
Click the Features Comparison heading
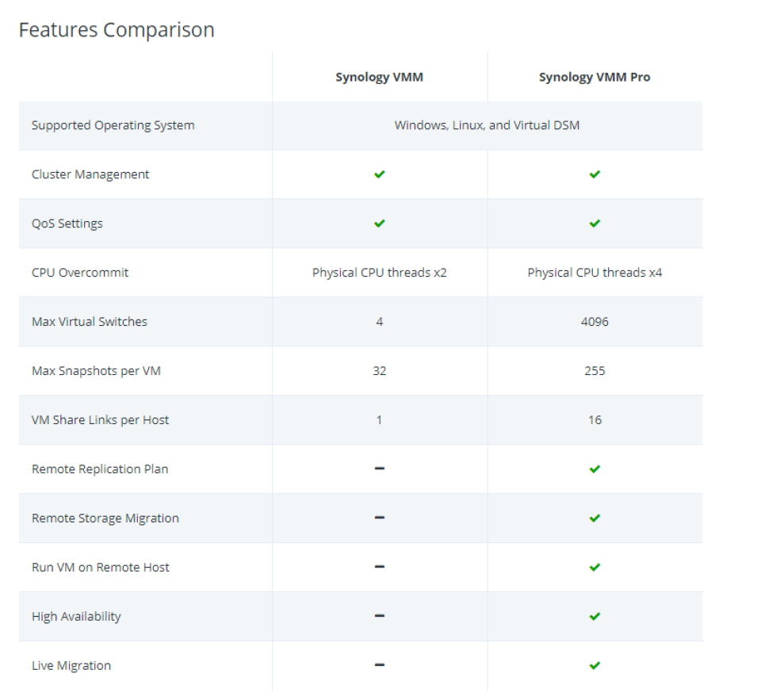click(117, 30)
